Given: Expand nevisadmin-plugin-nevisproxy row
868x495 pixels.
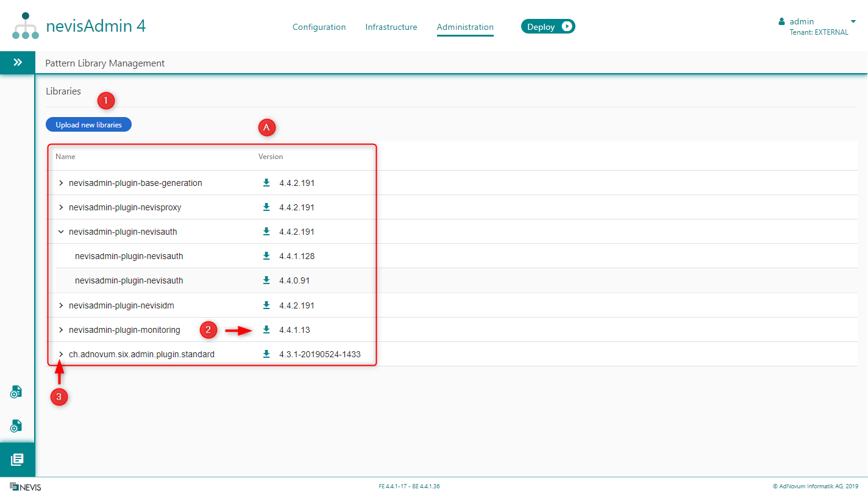Looking at the screenshot, I should pos(61,207).
